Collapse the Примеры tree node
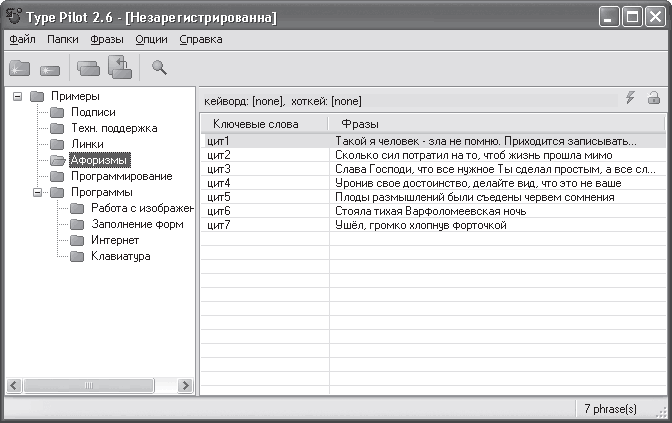Image resolution: width=672 pixels, height=423 pixels. [x=18, y=96]
